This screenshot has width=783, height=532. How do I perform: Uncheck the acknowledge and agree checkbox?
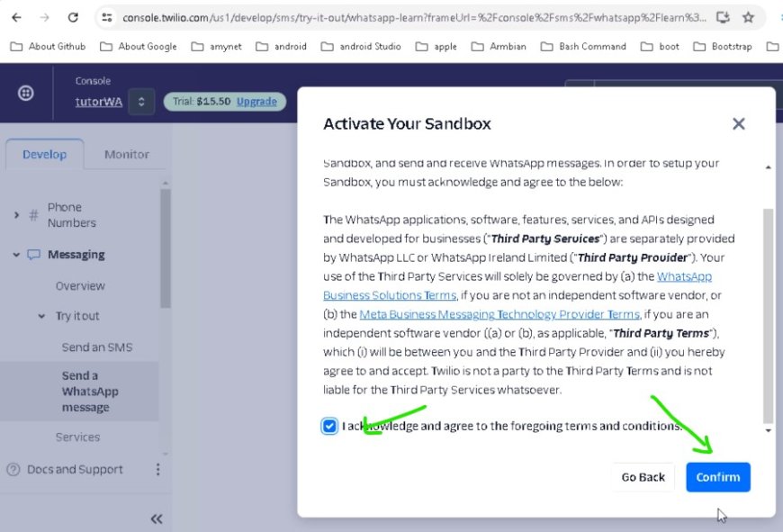(329, 426)
